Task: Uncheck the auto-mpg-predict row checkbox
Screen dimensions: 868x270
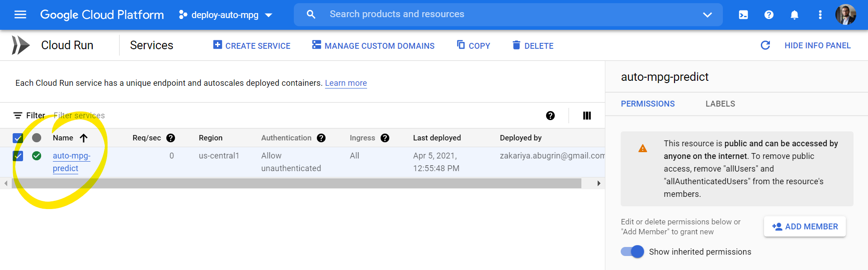Action: click(18, 156)
